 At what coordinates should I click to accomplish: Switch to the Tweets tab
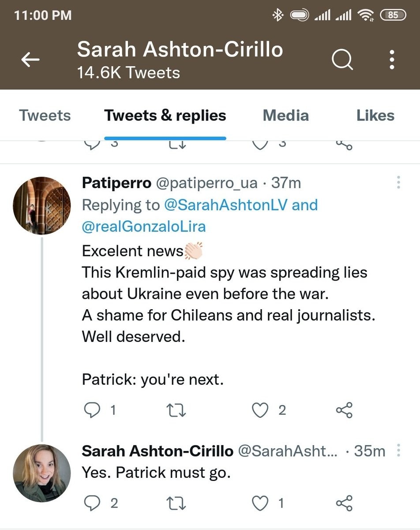[45, 116]
